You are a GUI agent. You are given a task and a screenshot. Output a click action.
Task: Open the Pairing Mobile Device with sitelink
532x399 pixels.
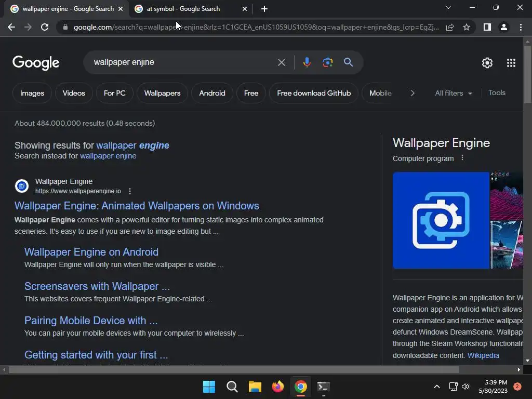(x=91, y=320)
